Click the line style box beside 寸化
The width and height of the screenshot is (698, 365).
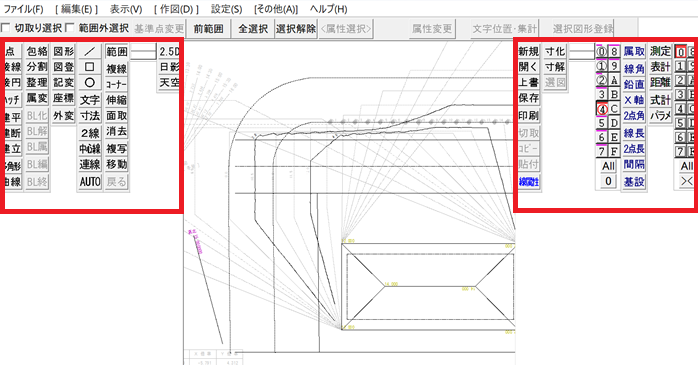[x=582, y=52]
